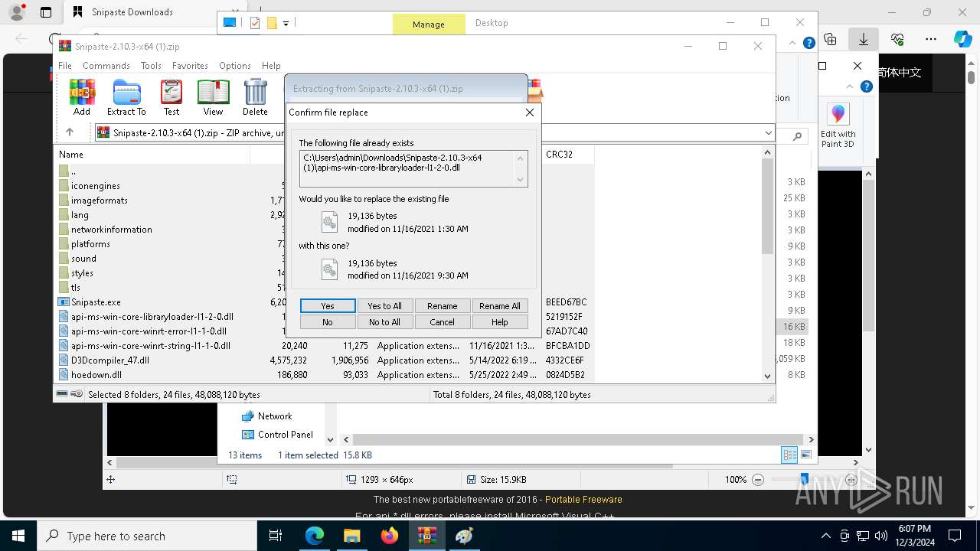Image resolution: width=980 pixels, height=551 pixels.
Task: Select the iconengines folder
Action: coord(96,186)
